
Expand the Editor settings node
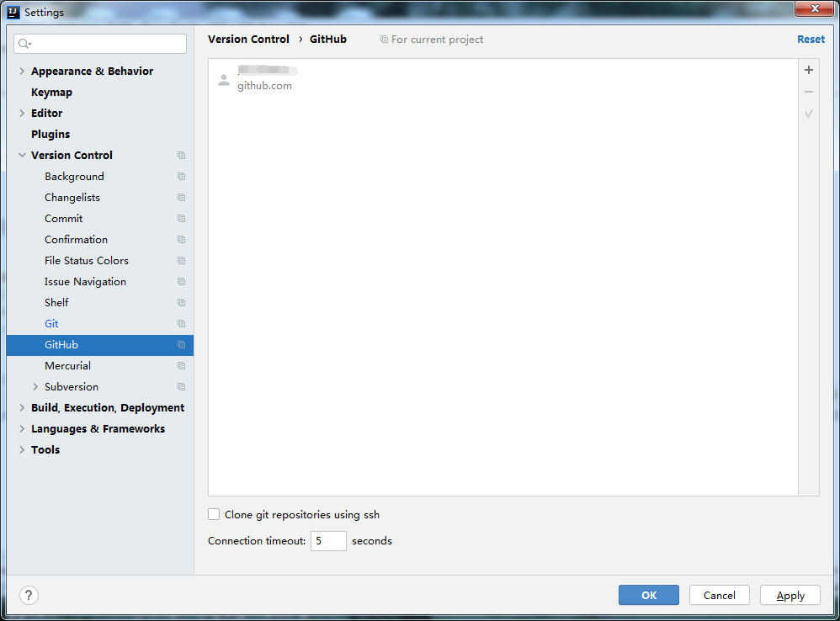pos(22,113)
